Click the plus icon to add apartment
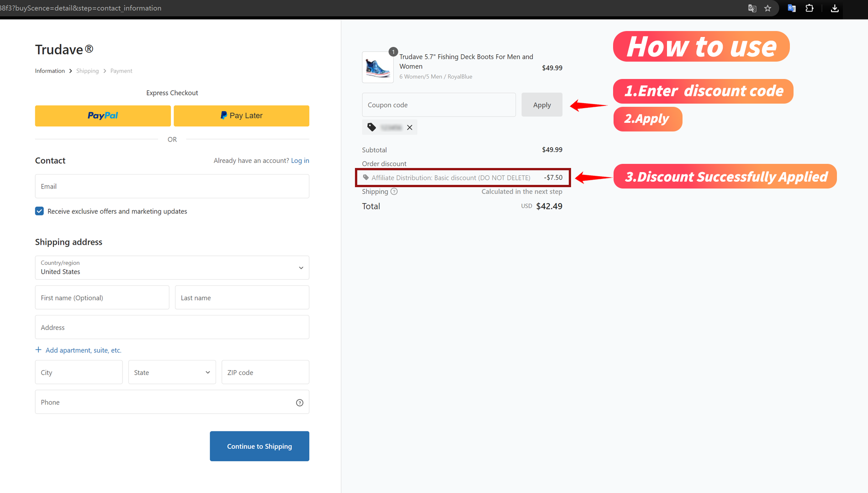Viewport: 868px width, 493px height. [38, 350]
